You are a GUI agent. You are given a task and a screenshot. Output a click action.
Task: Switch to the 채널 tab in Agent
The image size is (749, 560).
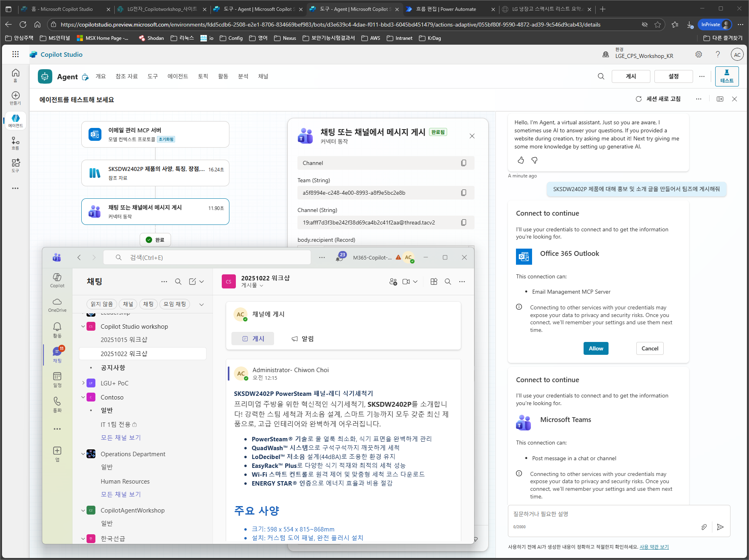coord(263,76)
